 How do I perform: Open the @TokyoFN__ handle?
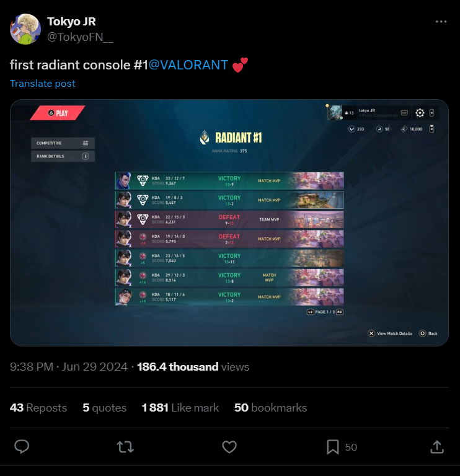[80, 37]
